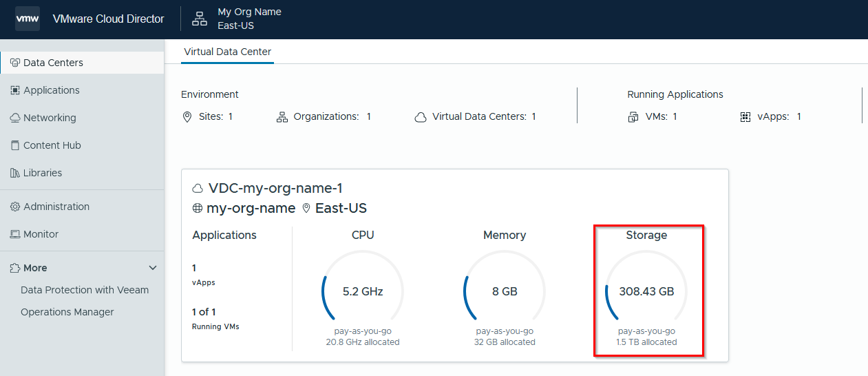Click the Sites: 1 count
Viewport: 868px width, 376px height.
pyautogui.click(x=215, y=116)
